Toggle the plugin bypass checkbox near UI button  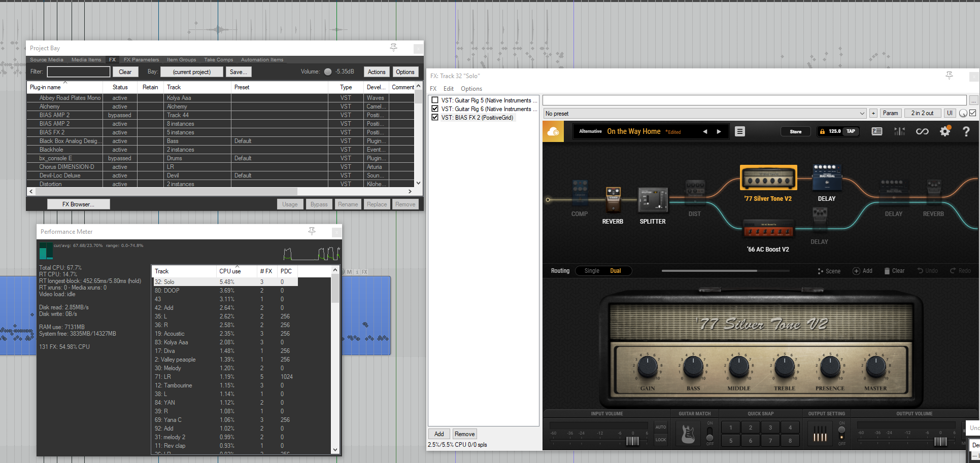click(x=973, y=113)
